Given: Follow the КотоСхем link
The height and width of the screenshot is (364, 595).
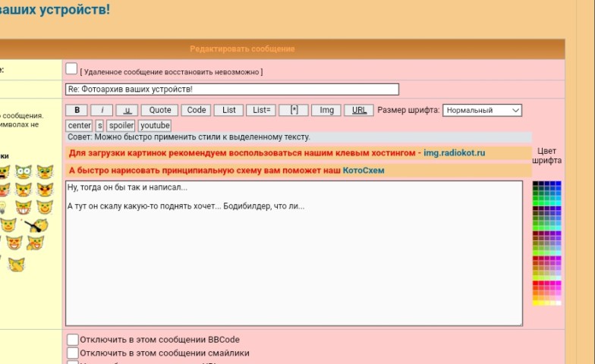Looking at the screenshot, I should tap(363, 171).
